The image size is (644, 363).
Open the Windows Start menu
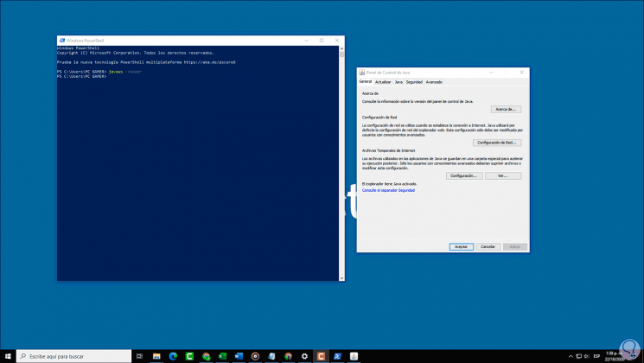[x=8, y=356]
